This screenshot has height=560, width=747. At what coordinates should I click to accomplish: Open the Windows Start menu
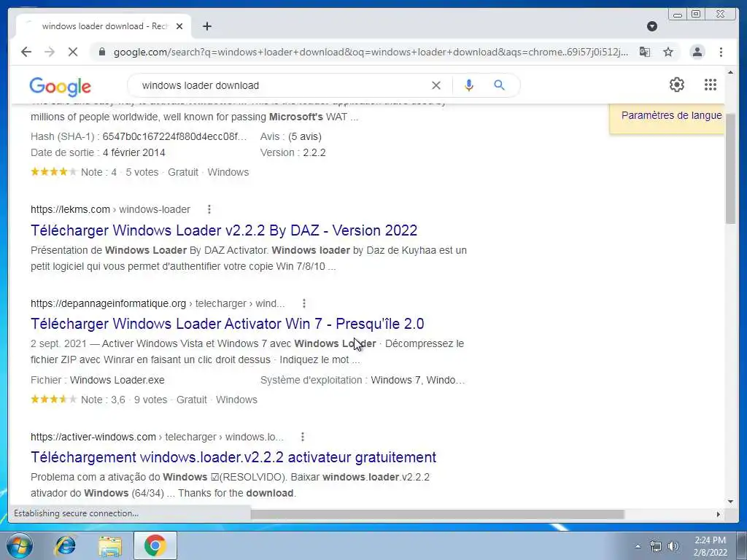[20, 545]
